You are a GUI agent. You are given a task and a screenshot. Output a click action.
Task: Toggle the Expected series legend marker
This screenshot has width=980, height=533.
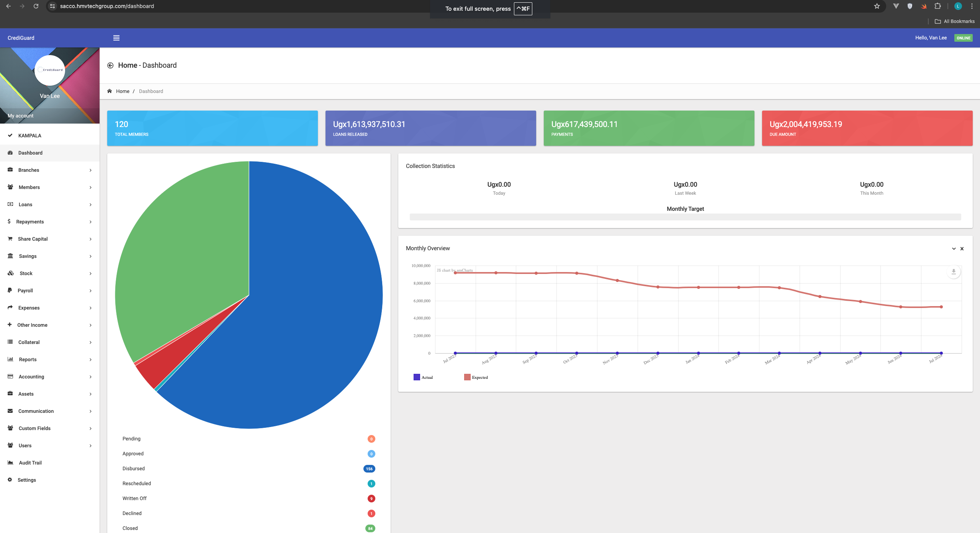[x=467, y=377]
